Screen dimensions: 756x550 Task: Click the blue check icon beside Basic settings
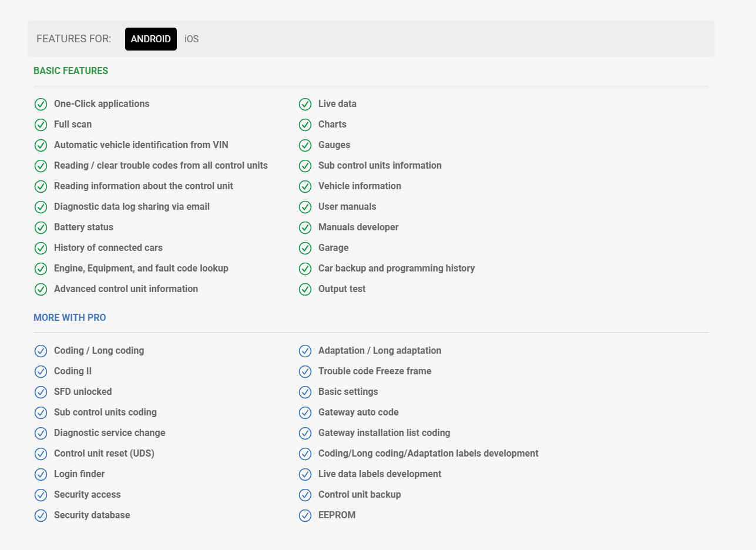point(305,392)
